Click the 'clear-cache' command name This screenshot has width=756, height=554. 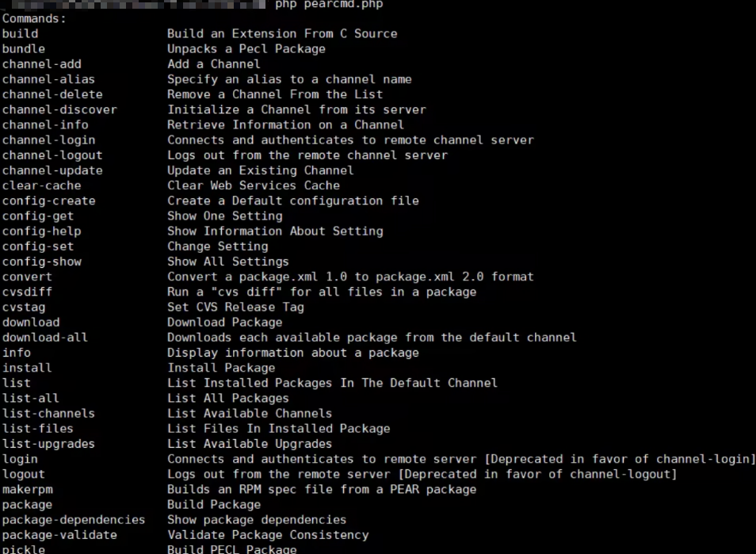click(x=42, y=185)
